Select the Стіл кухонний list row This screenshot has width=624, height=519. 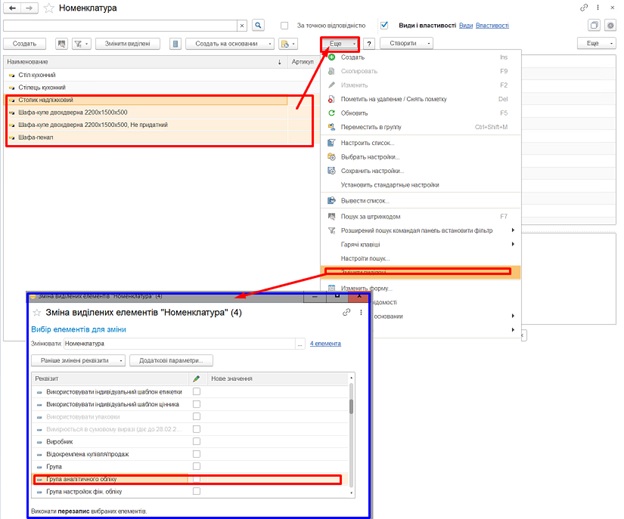(37, 75)
